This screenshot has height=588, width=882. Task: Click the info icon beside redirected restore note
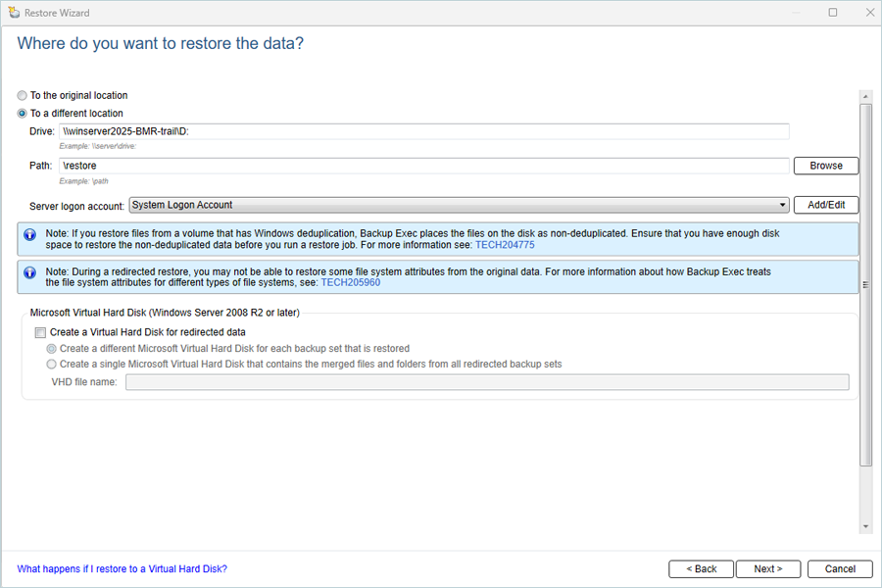(x=29, y=272)
